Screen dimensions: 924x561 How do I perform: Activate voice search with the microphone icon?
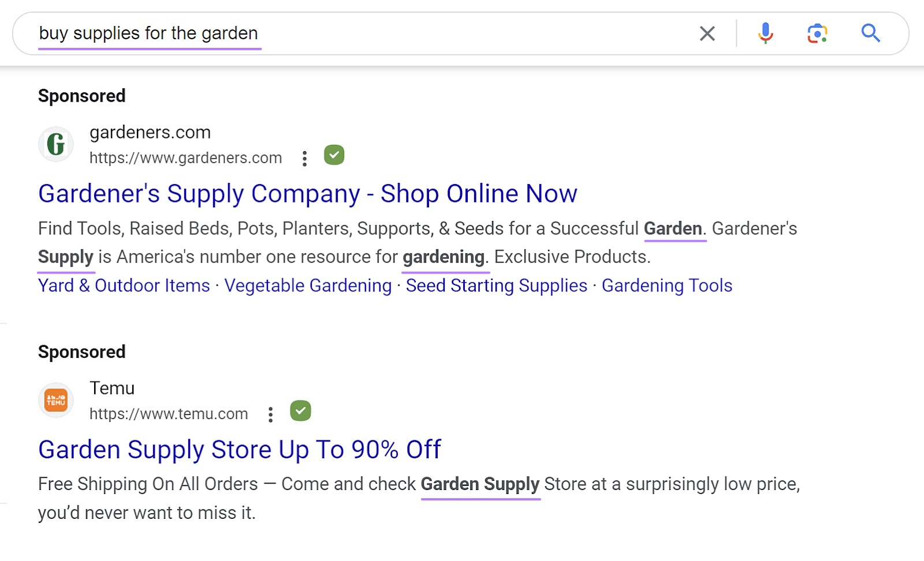tap(765, 33)
